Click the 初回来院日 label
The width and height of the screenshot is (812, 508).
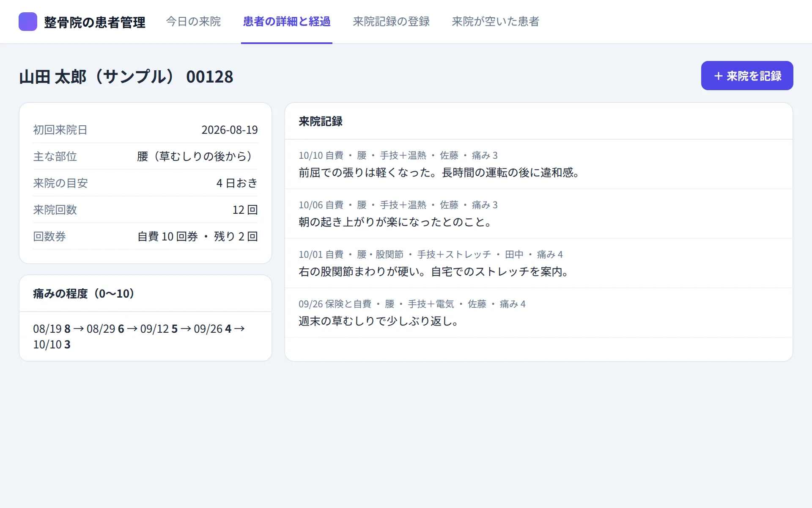click(x=60, y=130)
